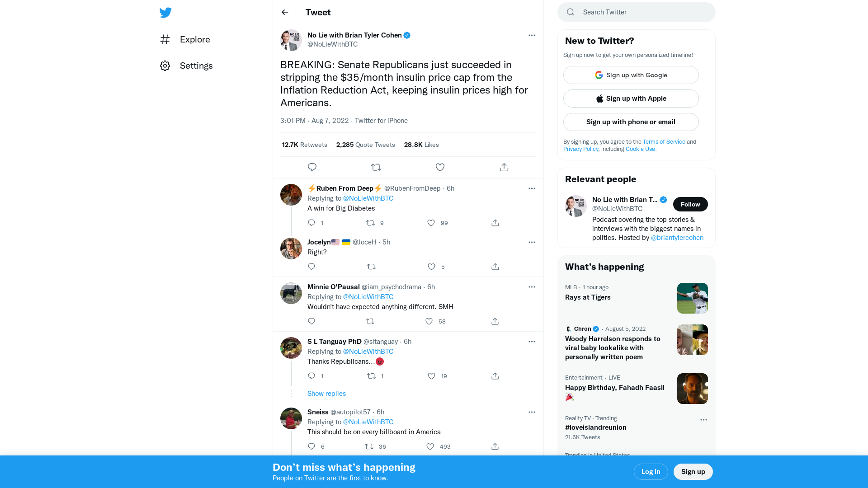
Task: Open the more-options menu on the main tweet
Action: tap(532, 35)
